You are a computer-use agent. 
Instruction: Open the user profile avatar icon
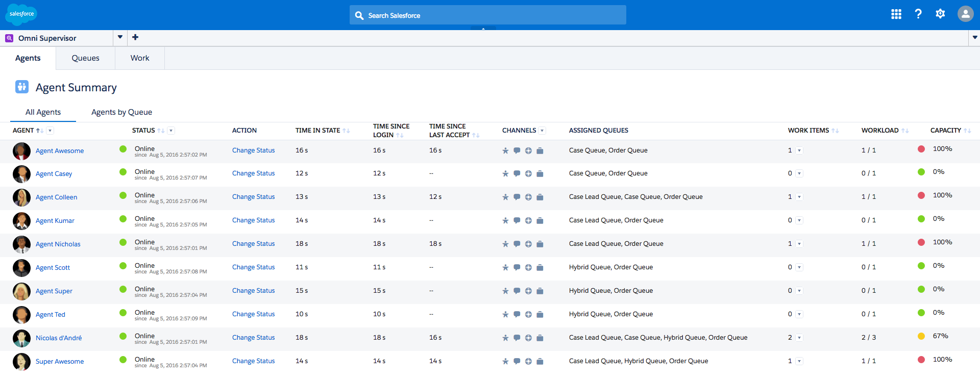point(965,14)
